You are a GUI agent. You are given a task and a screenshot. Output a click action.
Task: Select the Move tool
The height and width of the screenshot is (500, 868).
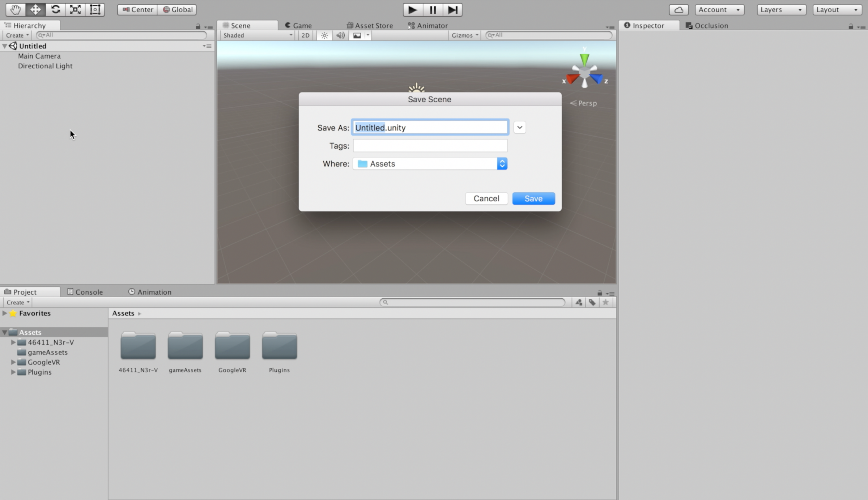click(x=35, y=10)
